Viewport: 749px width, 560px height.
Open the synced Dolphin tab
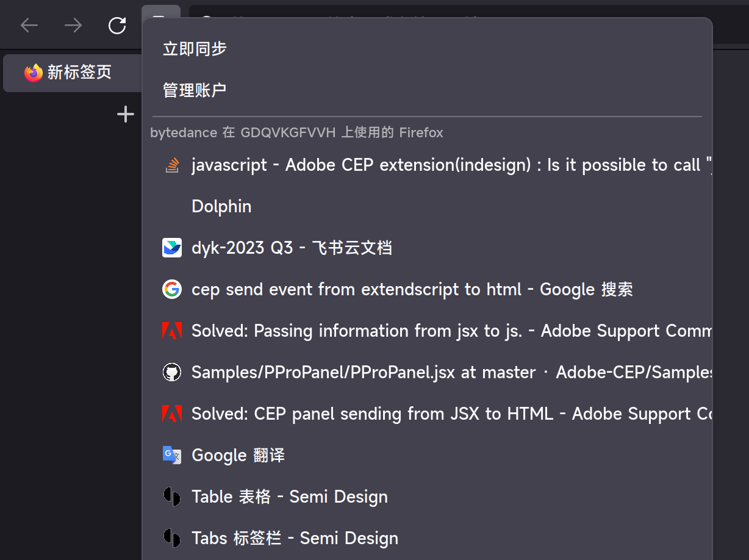[427, 206]
